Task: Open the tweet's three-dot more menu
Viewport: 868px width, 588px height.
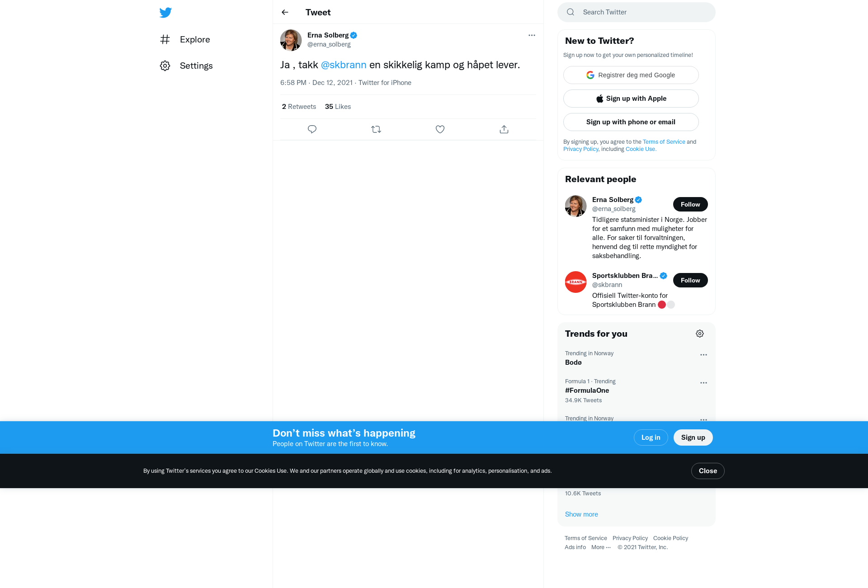Action: click(x=532, y=35)
